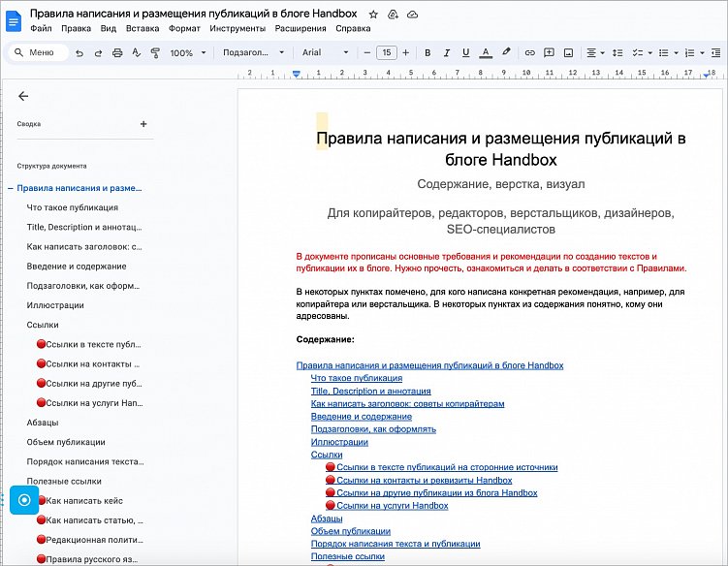Open the Справка menu
This screenshot has height=566, width=728.
coord(353,28)
